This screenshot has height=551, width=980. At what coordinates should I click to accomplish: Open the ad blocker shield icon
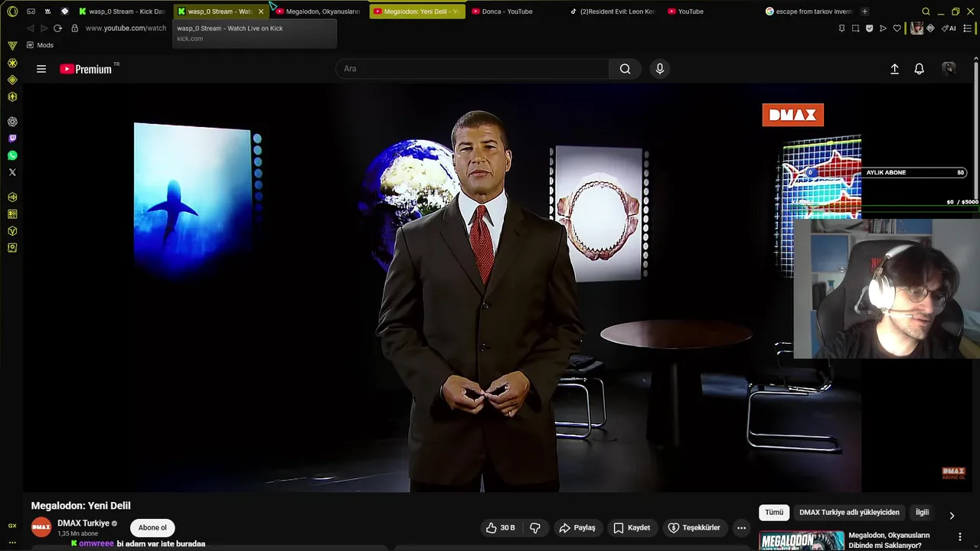[x=869, y=28]
